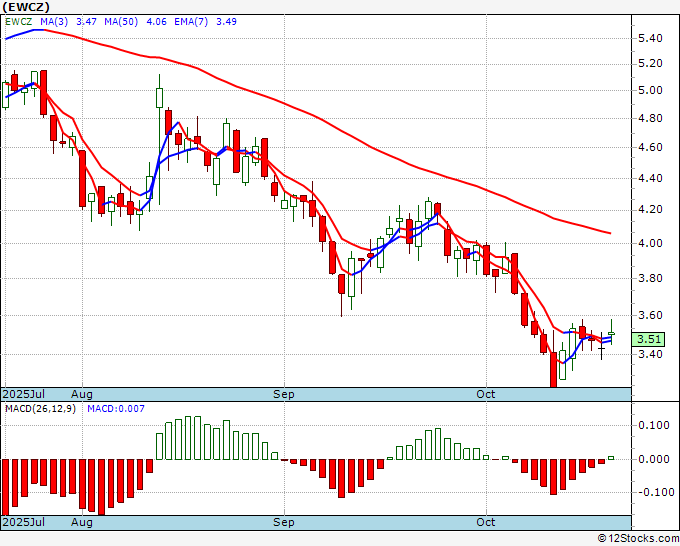This screenshot has height=546, width=680.
Task: Click the 3.80 price axis label
Action: point(650,278)
